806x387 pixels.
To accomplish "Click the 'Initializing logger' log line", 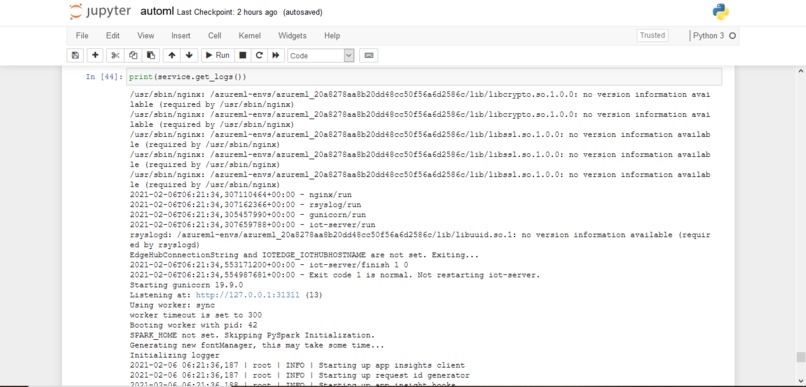I will 175,355.
